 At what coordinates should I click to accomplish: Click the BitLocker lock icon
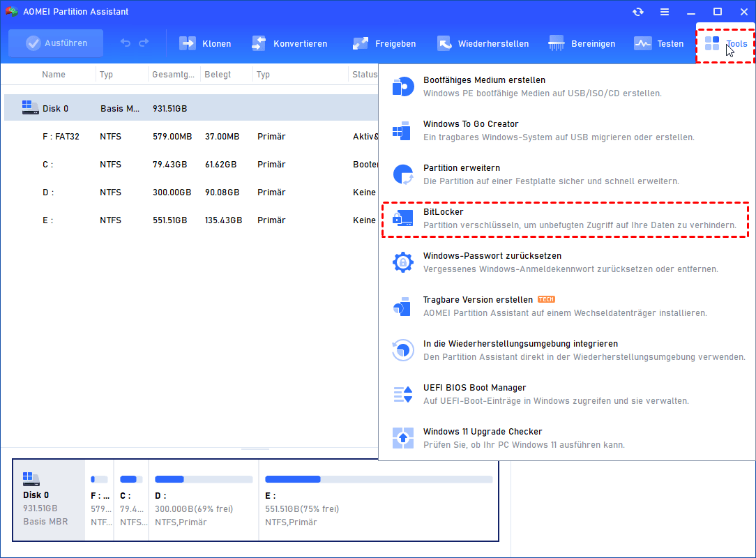click(x=402, y=218)
